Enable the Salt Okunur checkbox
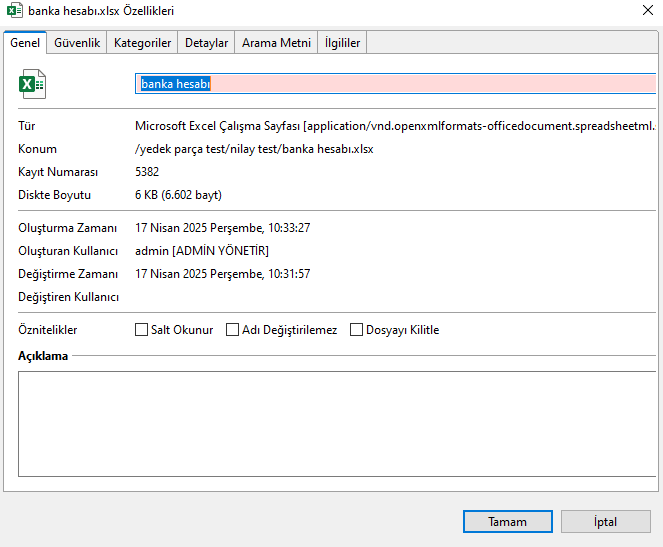Viewport: 663px width, 547px height. 142,330
